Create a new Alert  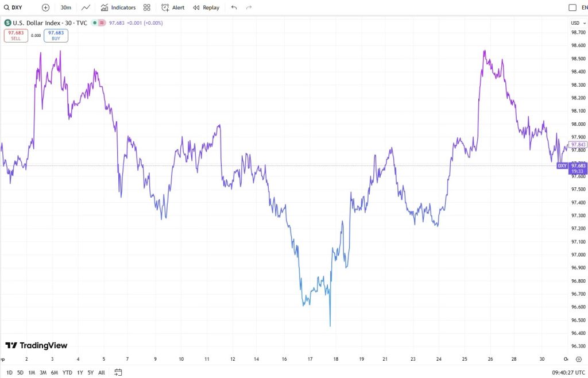tap(173, 7)
